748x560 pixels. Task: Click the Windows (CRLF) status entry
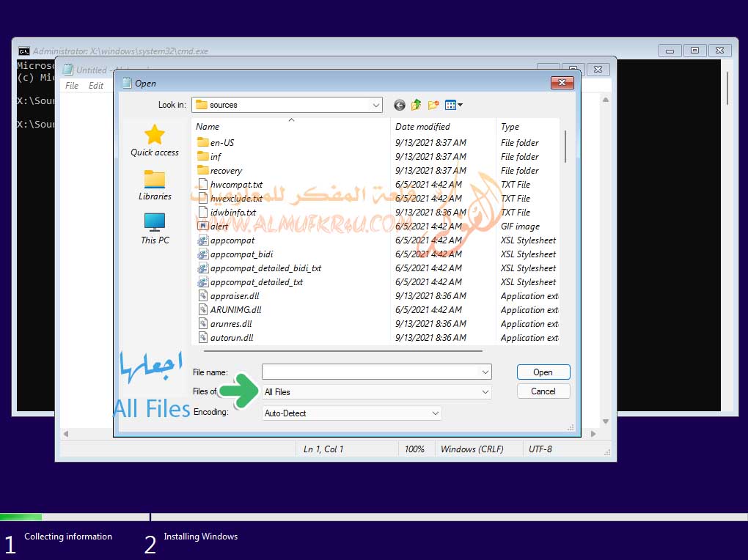coord(472,449)
